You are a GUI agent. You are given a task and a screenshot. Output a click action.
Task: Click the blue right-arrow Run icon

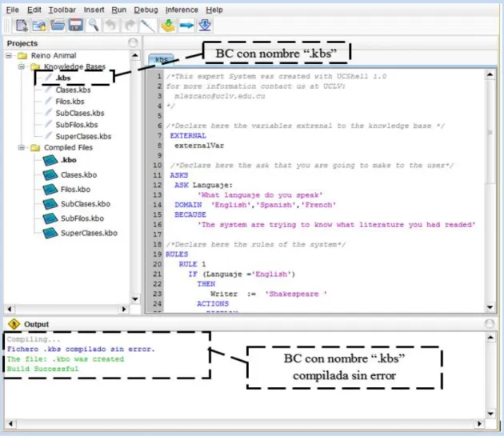[186, 25]
